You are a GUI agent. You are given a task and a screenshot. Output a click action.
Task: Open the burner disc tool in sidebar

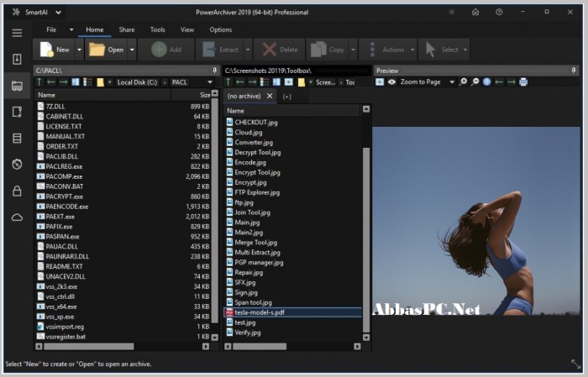coord(17,164)
